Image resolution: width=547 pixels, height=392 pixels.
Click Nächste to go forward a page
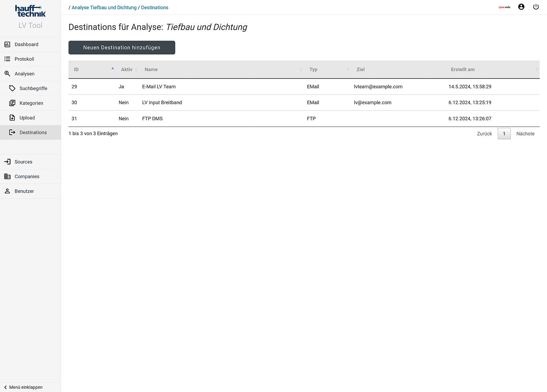pyautogui.click(x=525, y=133)
